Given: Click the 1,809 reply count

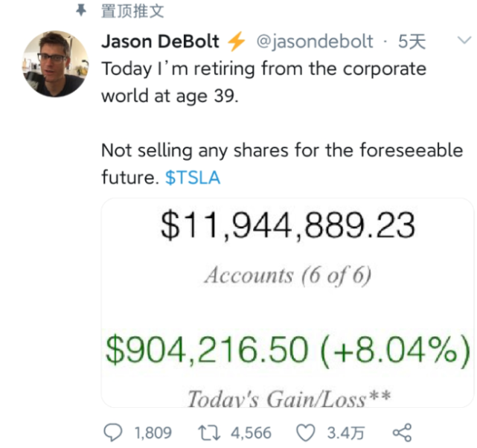Looking at the screenshot, I should point(152,432).
